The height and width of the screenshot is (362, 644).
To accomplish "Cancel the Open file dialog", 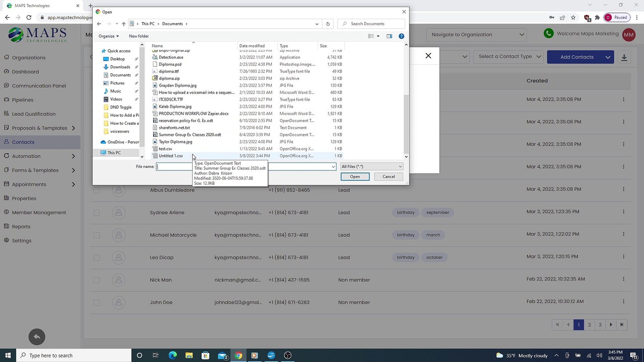I will (388, 176).
